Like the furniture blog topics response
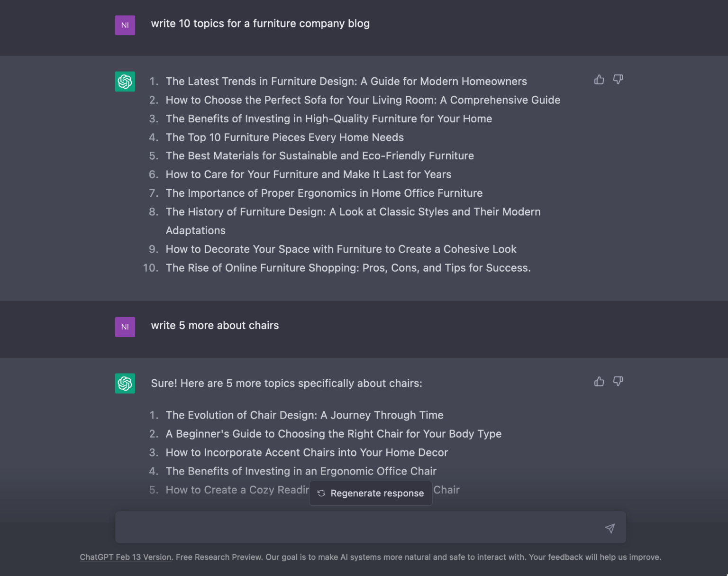 [x=599, y=80]
